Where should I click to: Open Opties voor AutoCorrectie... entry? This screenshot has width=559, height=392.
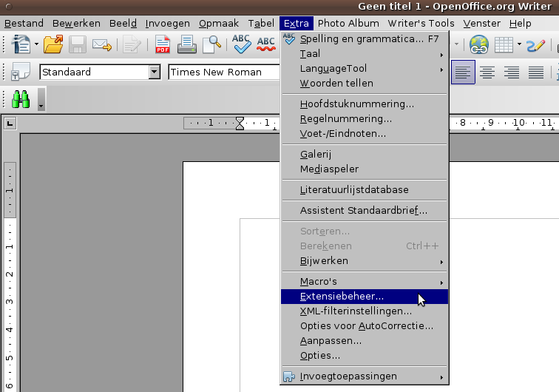pos(366,326)
